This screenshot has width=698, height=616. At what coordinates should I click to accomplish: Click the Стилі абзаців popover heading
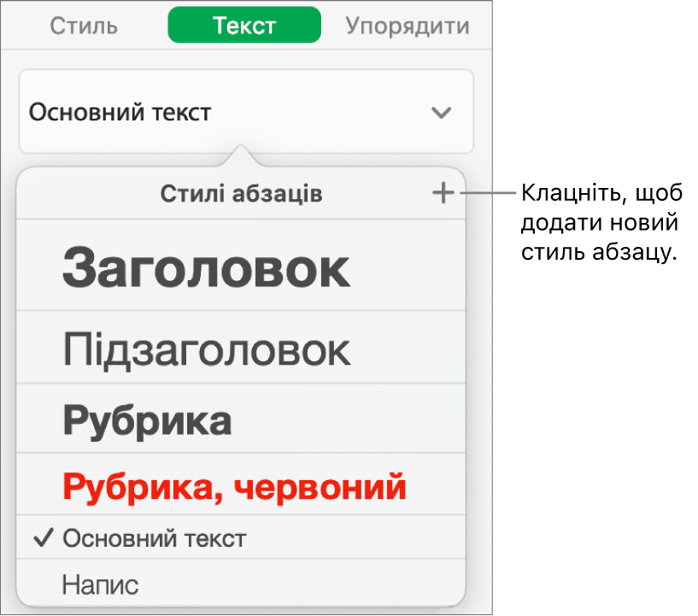(241, 194)
